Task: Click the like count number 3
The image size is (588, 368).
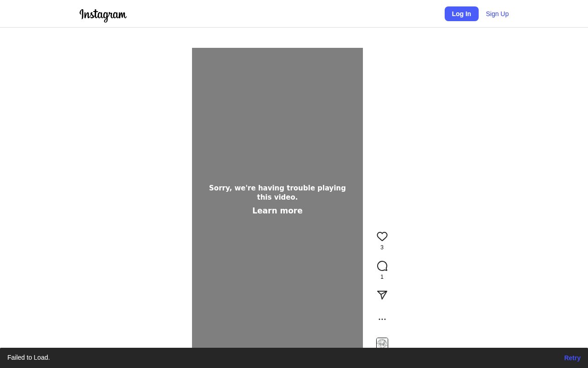Action: click(x=382, y=247)
